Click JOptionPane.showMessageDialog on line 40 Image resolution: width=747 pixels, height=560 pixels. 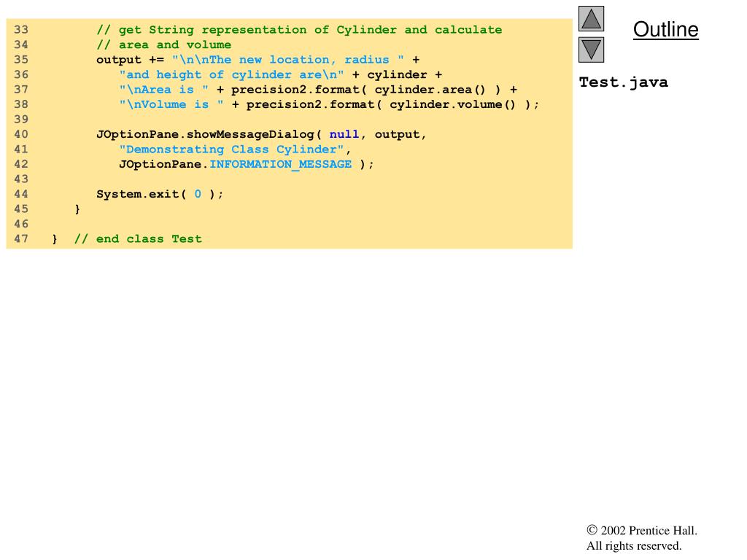(205, 134)
